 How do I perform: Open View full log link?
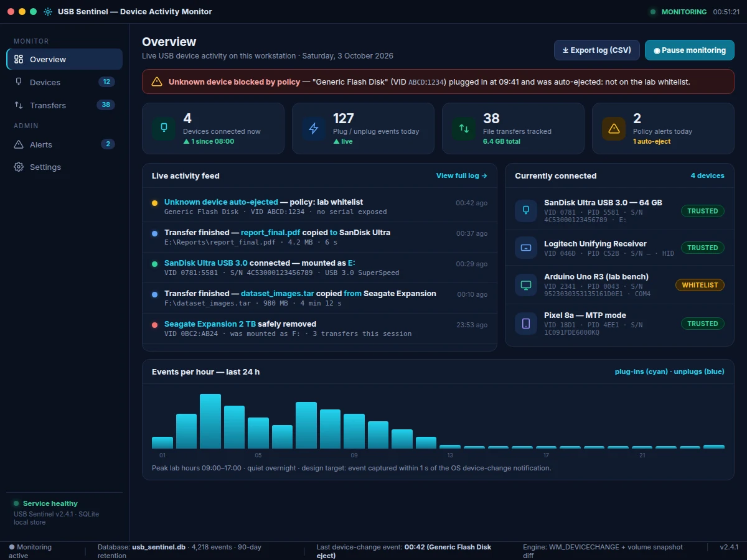[x=462, y=175]
